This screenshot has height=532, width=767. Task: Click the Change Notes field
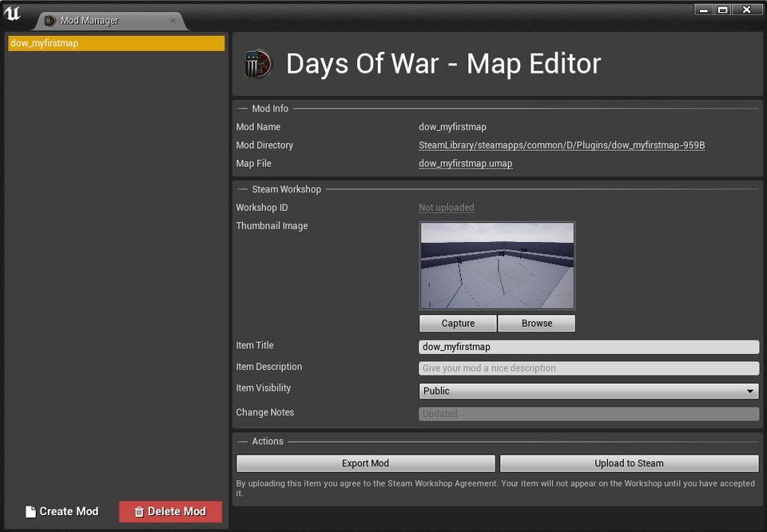589,414
